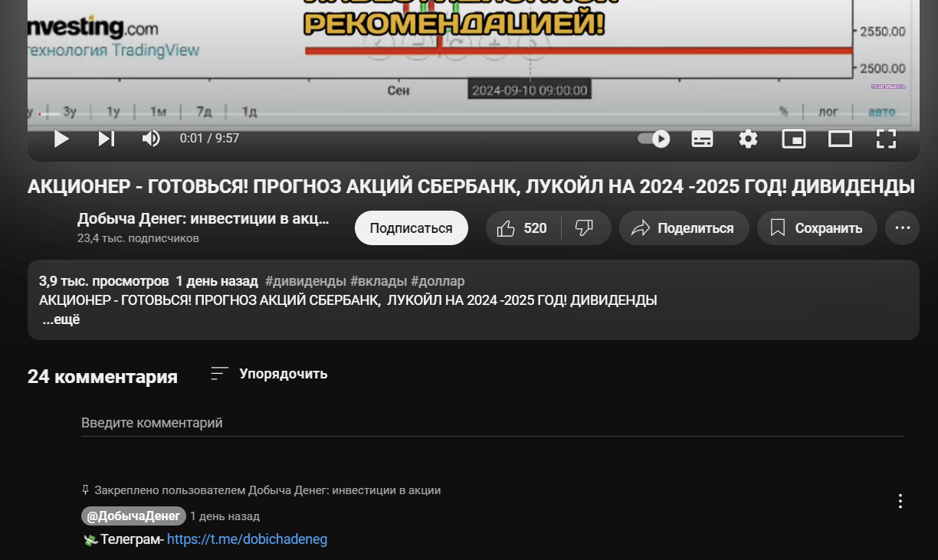Viewport: 938px width, 560px height.
Task: Open more actions three-dot menu
Action: (902, 228)
